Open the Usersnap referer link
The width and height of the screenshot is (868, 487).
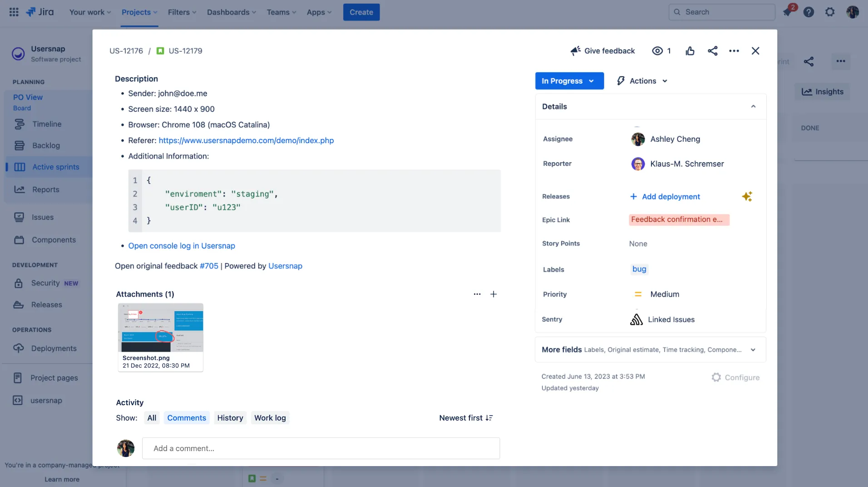point(246,140)
